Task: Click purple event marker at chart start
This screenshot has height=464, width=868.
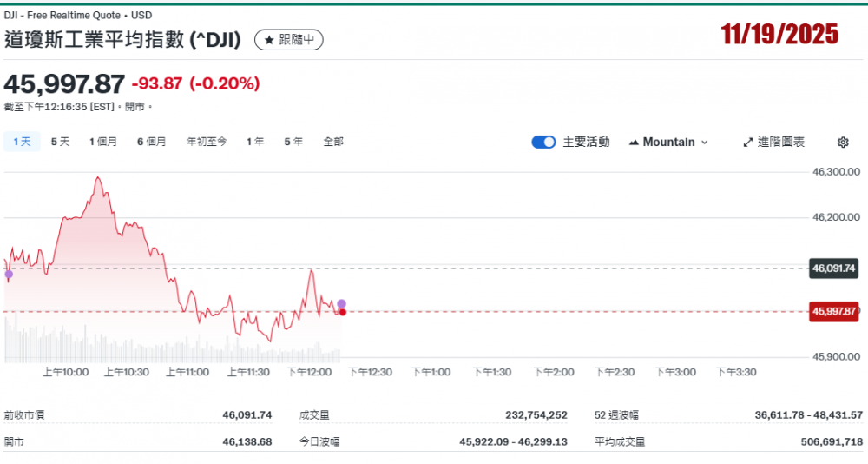Action: [9, 274]
